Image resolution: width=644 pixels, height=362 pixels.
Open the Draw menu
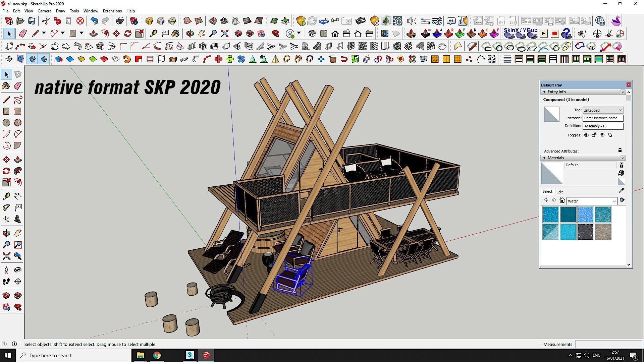[60, 11]
